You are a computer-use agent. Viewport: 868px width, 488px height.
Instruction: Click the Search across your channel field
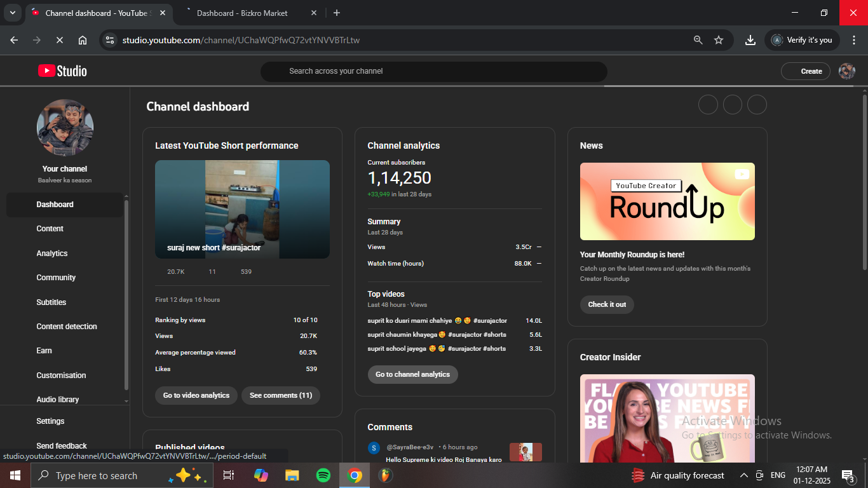[x=433, y=71]
